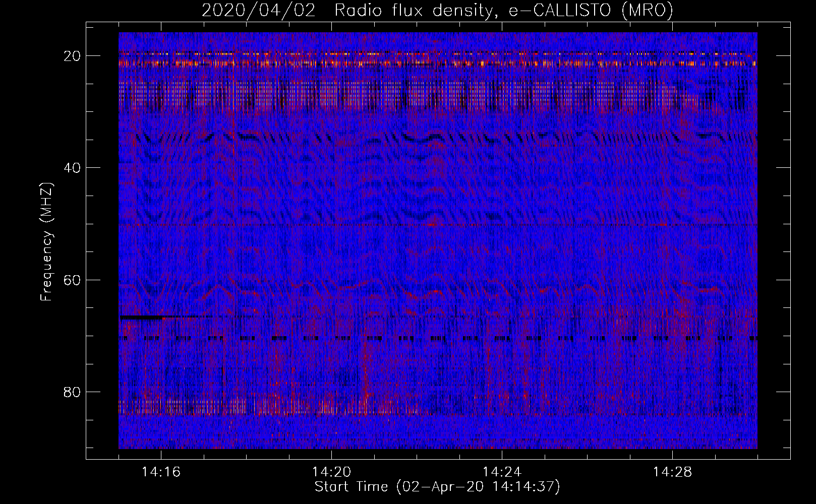Click the 14:28 time tick label

click(672, 472)
